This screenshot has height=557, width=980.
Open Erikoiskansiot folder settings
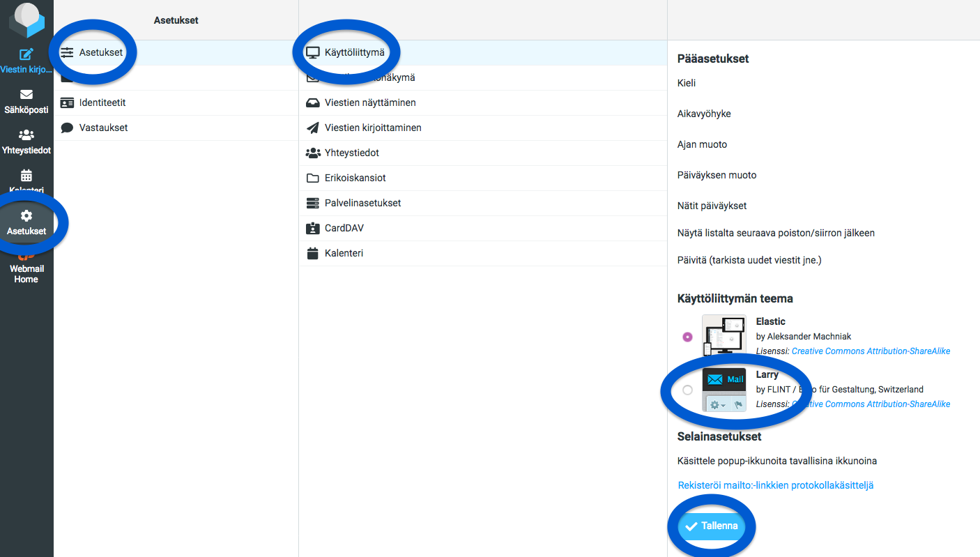point(355,178)
